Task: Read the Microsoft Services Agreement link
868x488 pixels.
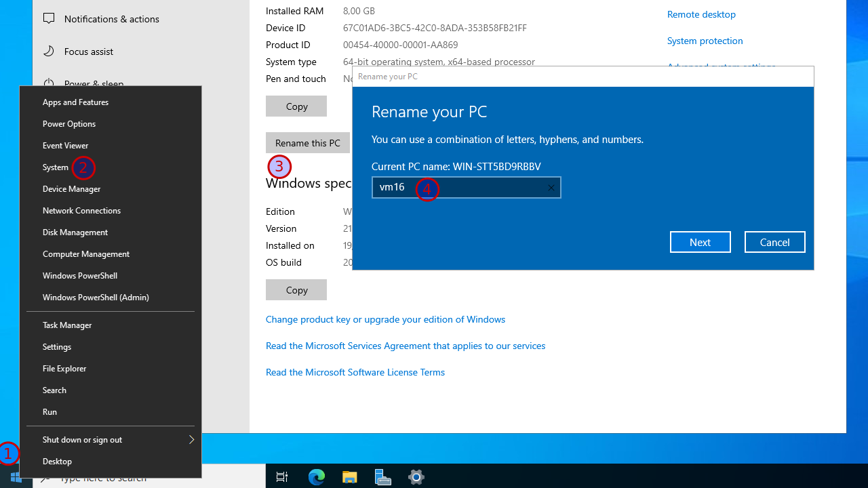Action: click(406, 346)
